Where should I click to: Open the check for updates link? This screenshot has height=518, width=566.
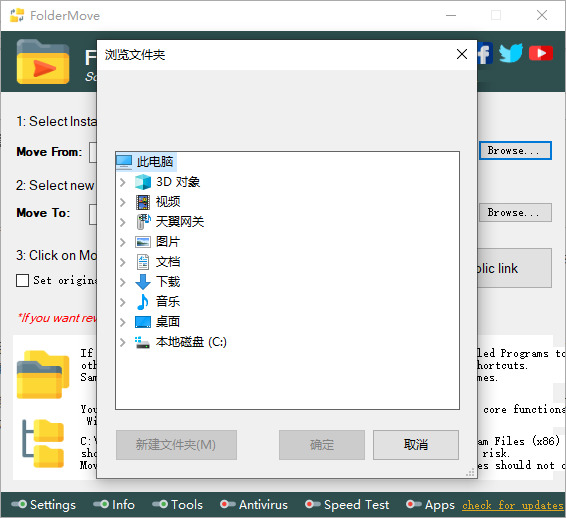(x=513, y=505)
